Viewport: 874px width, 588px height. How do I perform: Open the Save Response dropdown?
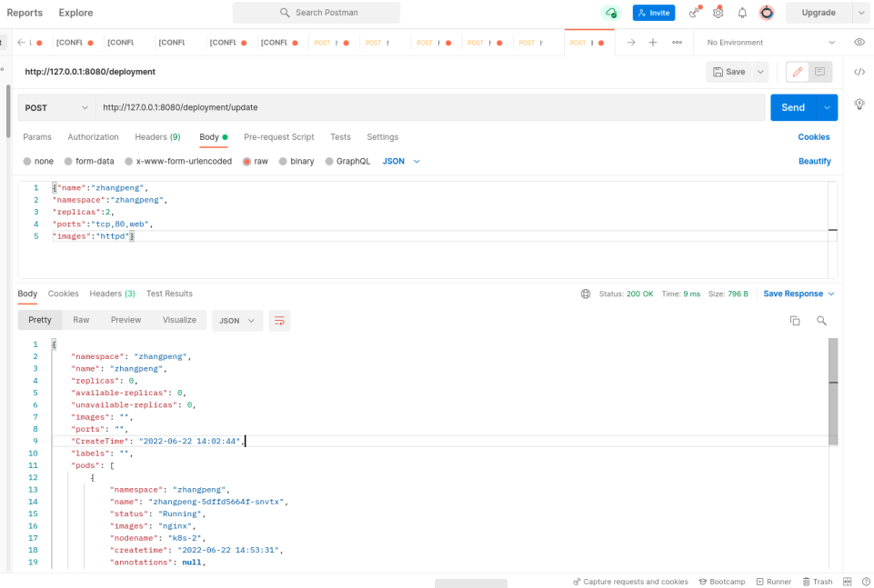coord(799,294)
